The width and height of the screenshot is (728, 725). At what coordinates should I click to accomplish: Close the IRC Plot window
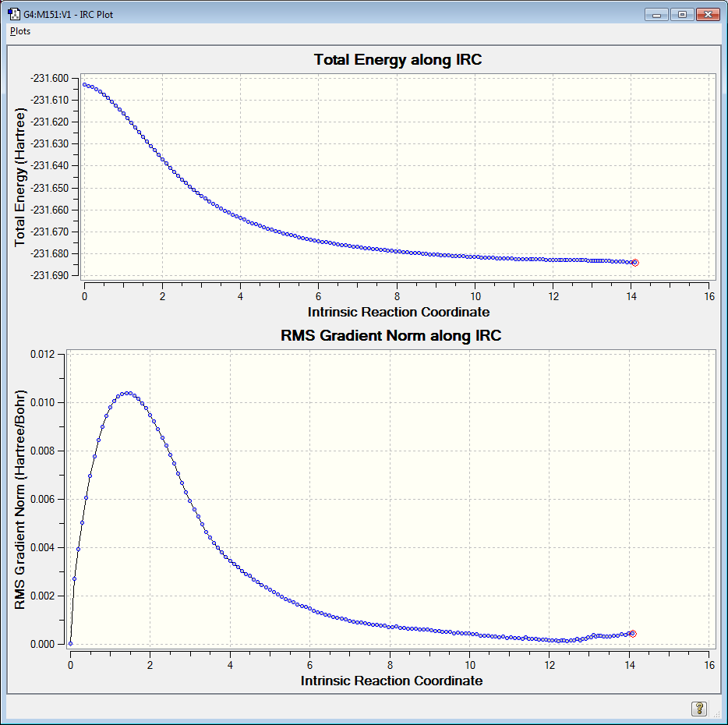pyautogui.click(x=708, y=14)
